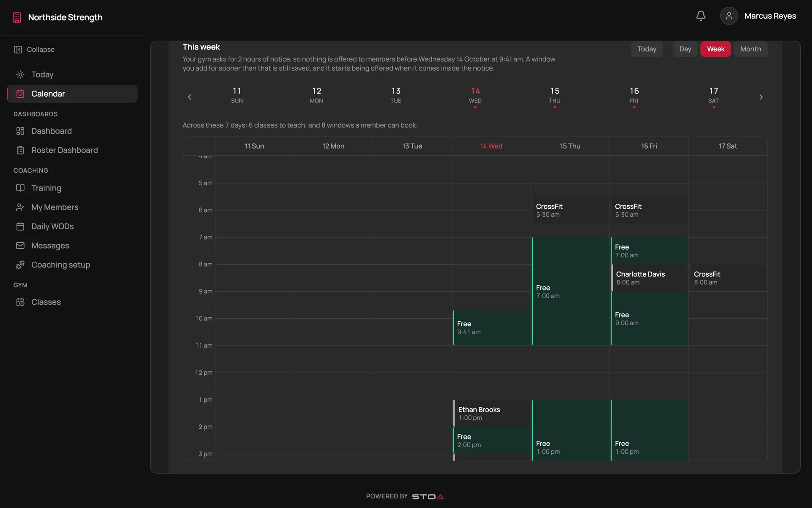Select 17 SAT in the date strip
The width and height of the screenshot is (812, 508).
pyautogui.click(x=713, y=97)
